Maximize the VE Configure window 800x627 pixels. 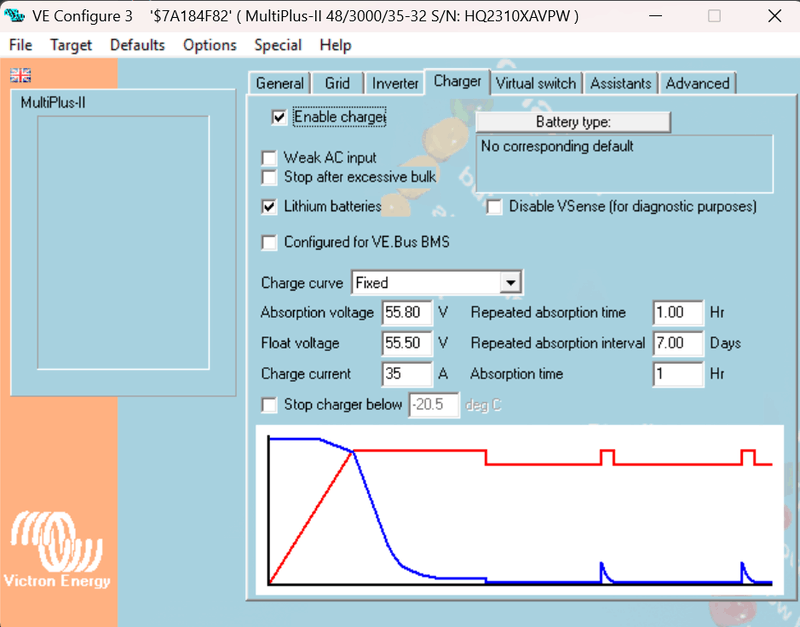(714, 16)
